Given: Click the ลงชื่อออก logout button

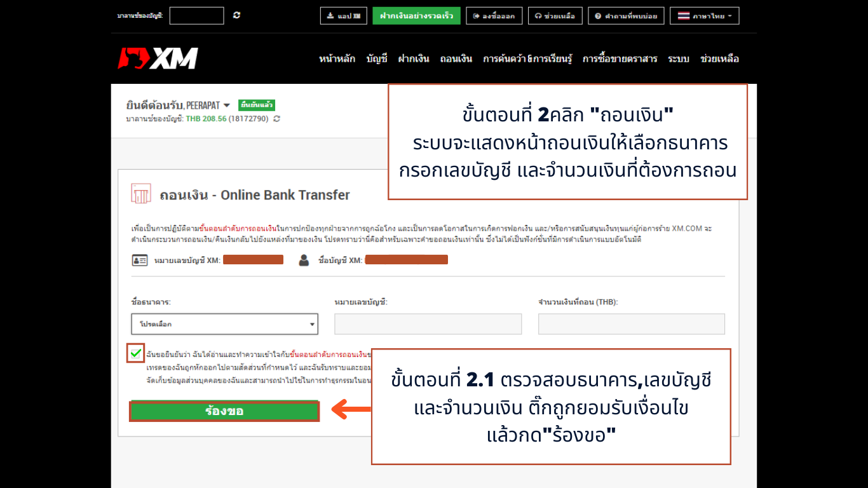Looking at the screenshot, I should 494,16.
